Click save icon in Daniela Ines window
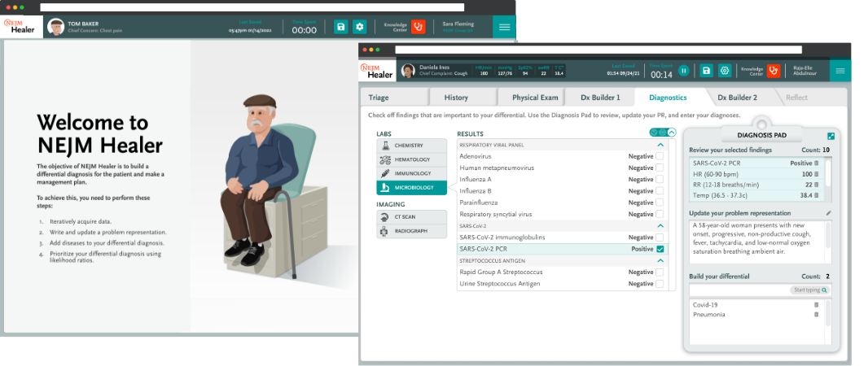The height and width of the screenshot is (366, 868). [706, 71]
